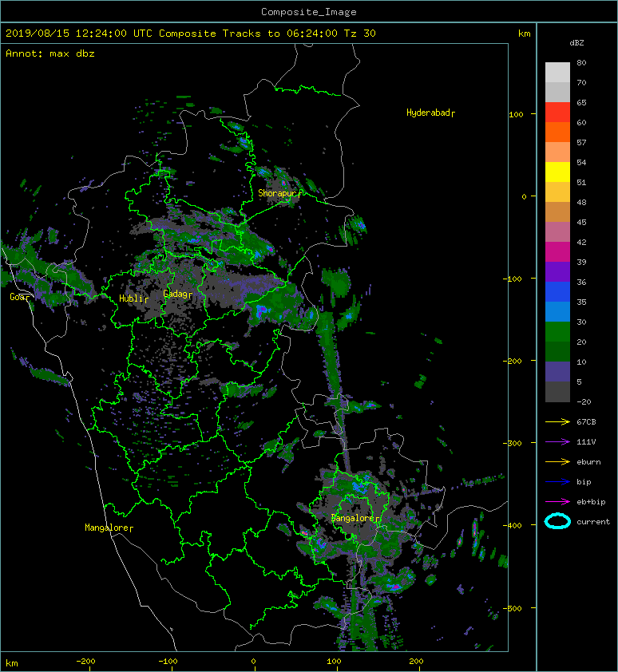Screen dimensions: 618x672
Task: Click the -20 value in dBZ scale
Action: (584, 402)
